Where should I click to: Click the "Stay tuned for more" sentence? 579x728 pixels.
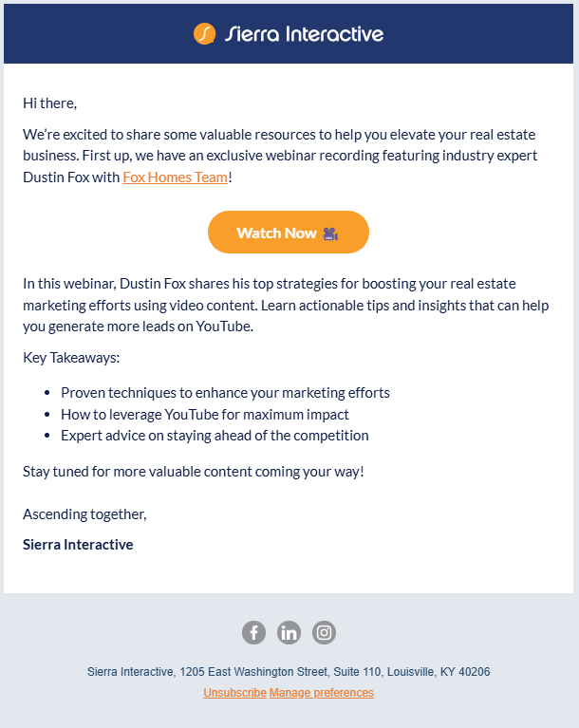[194, 471]
